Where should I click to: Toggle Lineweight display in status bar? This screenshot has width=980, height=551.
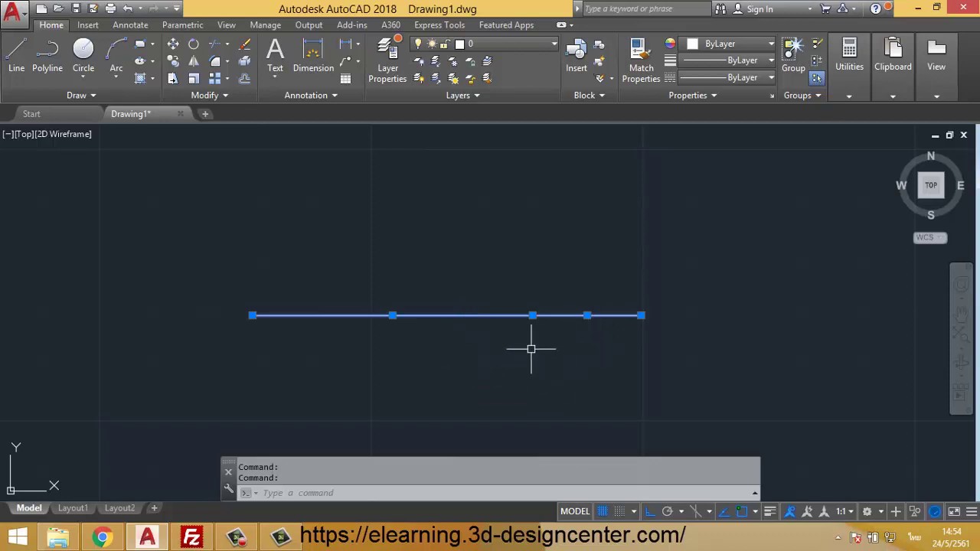tap(770, 511)
